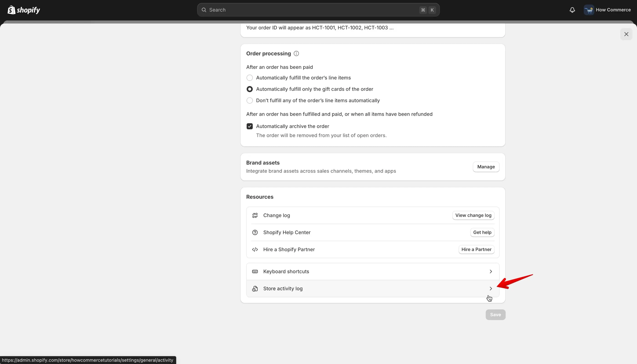The image size is (637, 364).
Task: Click the Keyboard shortcuts keyboard icon
Action: [x=255, y=271]
